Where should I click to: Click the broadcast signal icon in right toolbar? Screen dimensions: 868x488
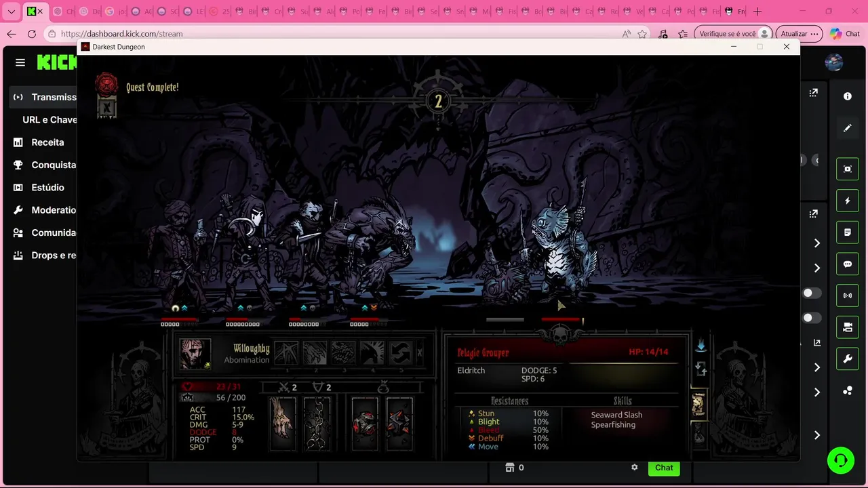(x=848, y=296)
